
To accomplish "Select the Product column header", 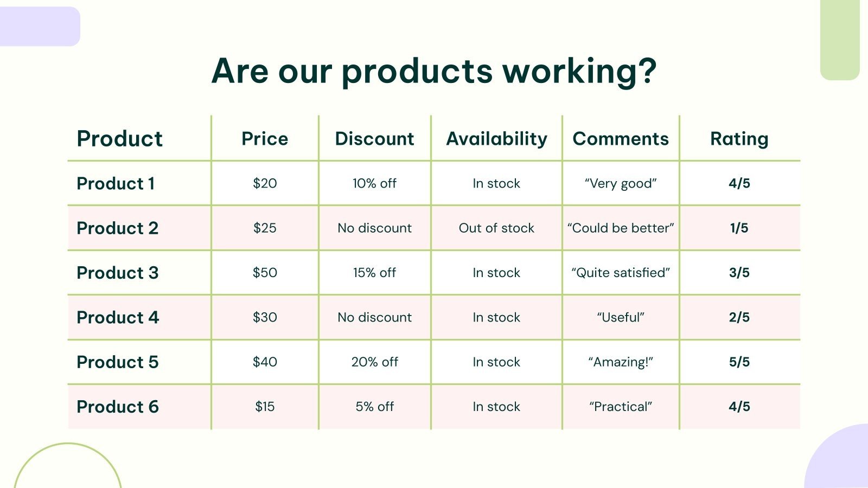I will [x=120, y=139].
